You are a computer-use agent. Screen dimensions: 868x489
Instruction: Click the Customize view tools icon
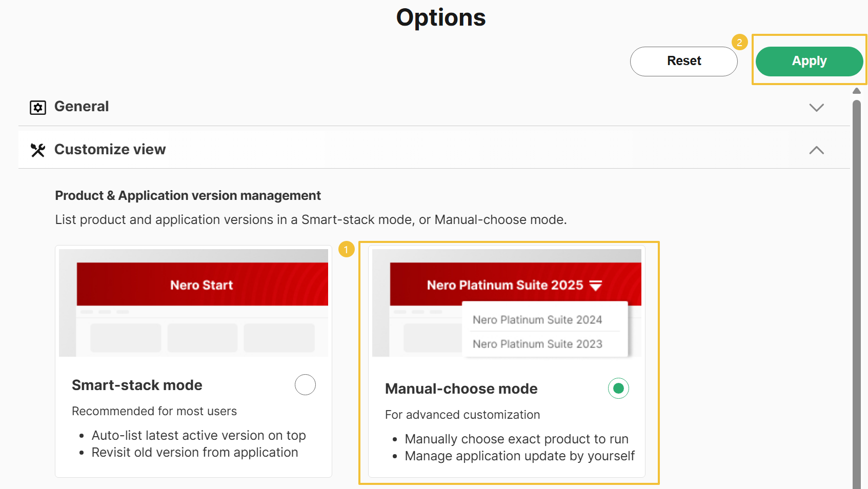tap(38, 150)
